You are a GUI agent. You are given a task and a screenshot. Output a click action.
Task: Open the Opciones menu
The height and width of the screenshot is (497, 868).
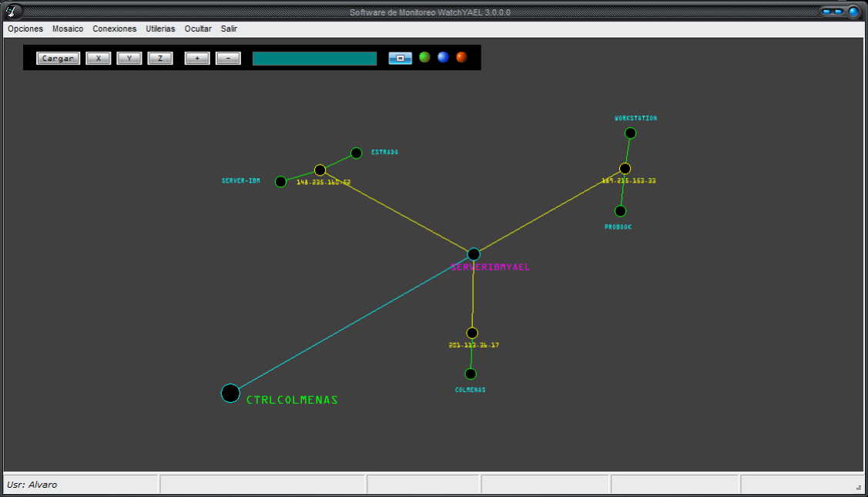25,29
